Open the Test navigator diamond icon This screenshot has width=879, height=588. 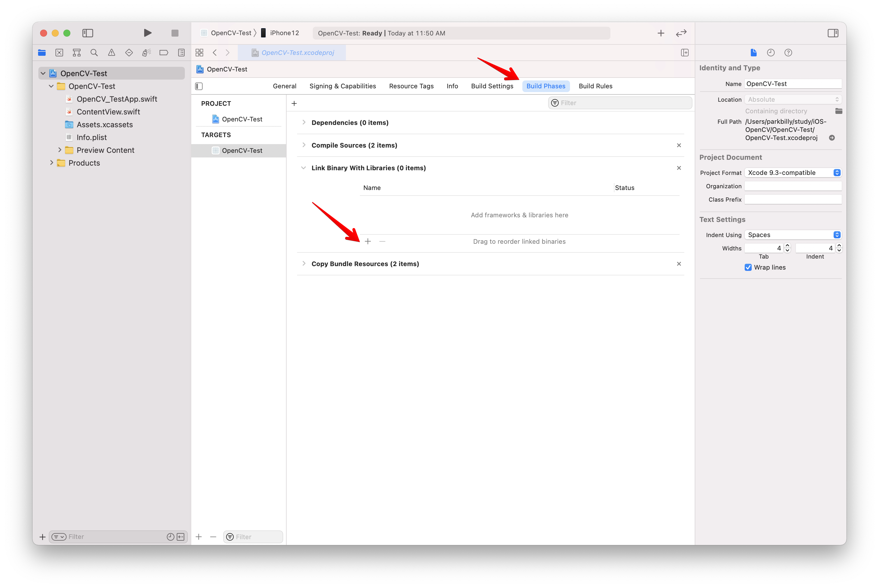tap(129, 53)
